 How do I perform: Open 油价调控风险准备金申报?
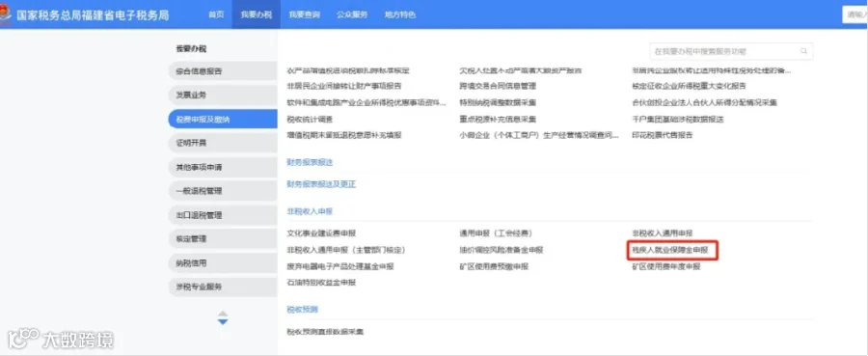502,250
